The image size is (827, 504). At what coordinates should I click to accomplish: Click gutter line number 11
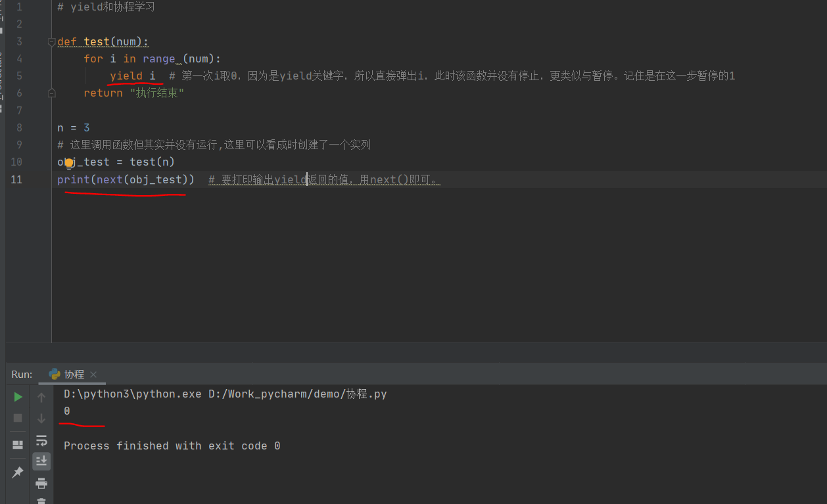point(16,179)
